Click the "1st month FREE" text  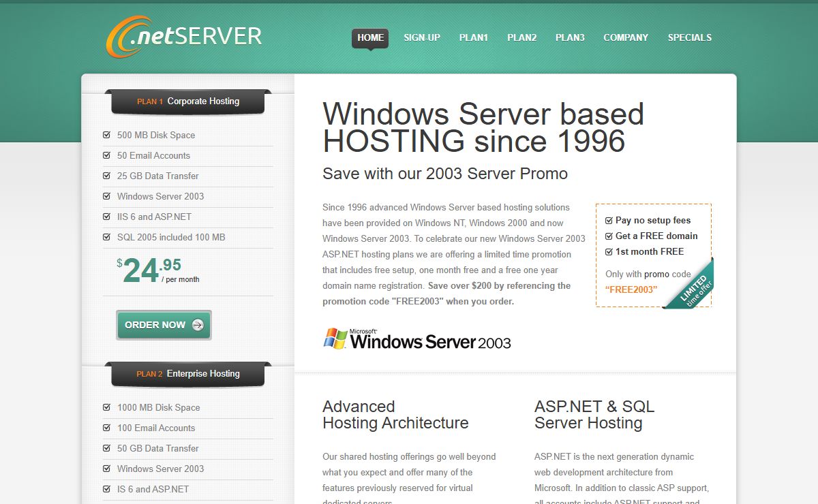650,252
